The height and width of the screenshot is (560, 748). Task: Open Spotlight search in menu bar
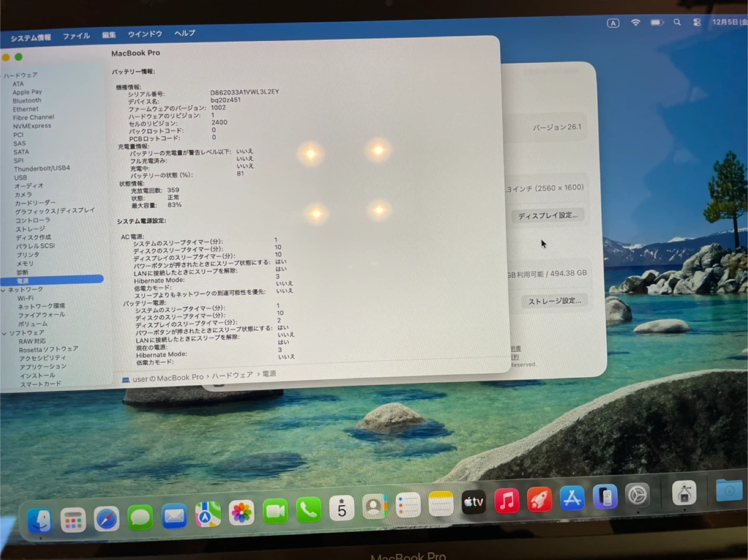[677, 22]
